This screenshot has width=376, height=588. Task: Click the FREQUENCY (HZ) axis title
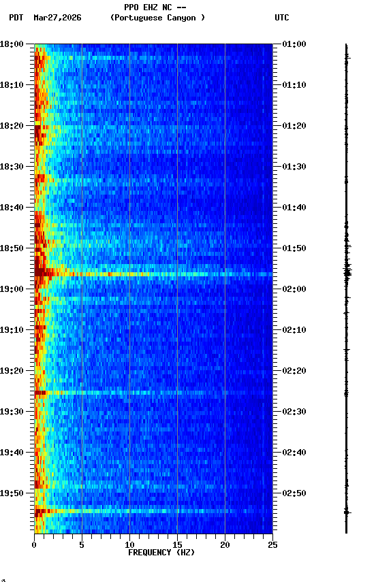[161, 553]
